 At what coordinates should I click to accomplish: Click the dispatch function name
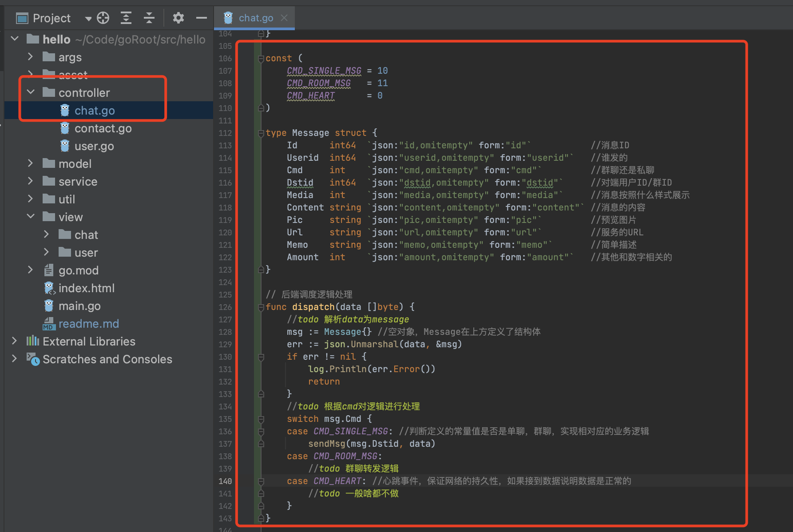tap(313, 307)
